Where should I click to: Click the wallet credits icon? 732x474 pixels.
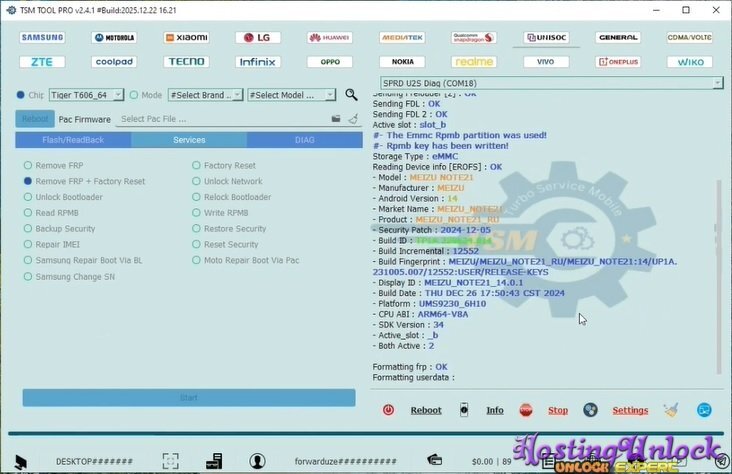434,460
